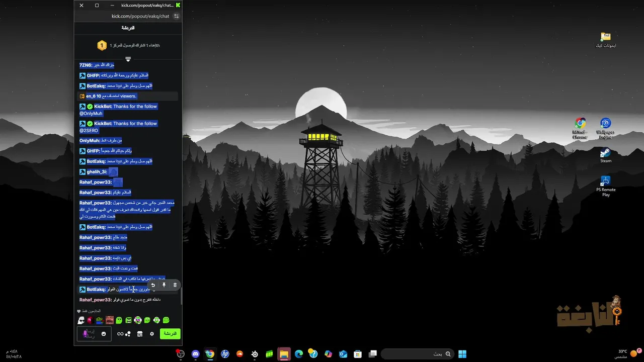Click the infinity icon in chat footer
Screen dimensions: 644x362
pyautogui.click(x=120, y=334)
